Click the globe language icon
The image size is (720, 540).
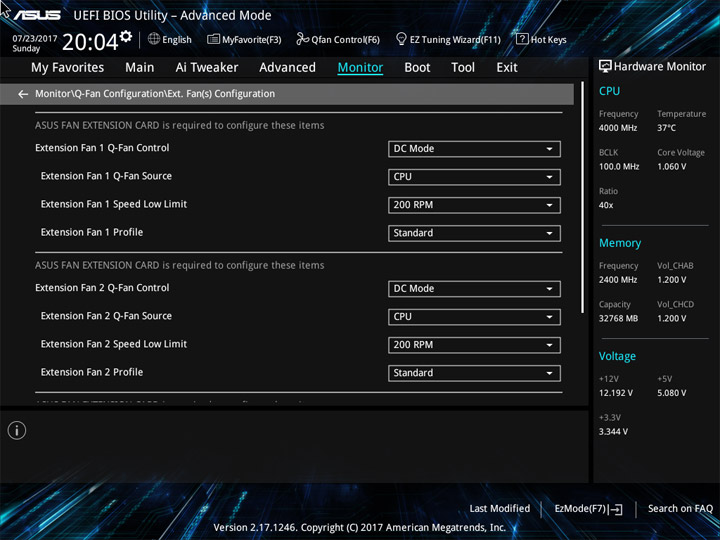(154, 39)
